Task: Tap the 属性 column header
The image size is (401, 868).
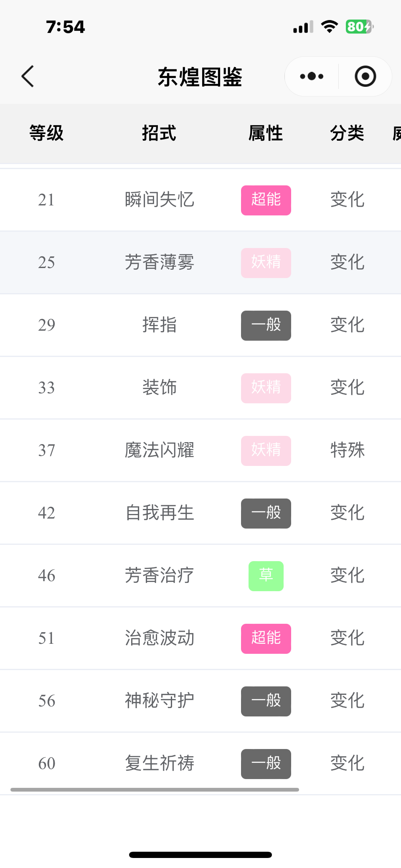Action: point(266,134)
